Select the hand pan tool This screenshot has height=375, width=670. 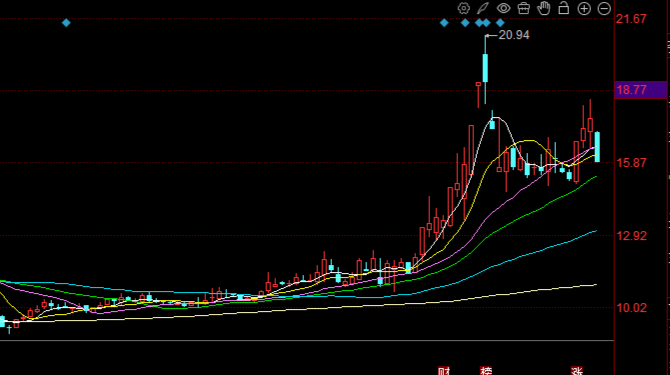tap(544, 8)
